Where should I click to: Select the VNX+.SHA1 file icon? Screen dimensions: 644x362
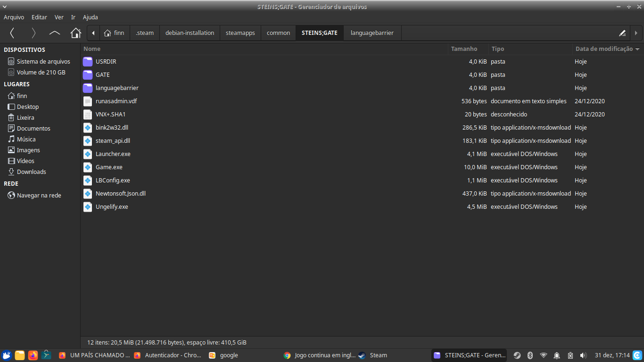pyautogui.click(x=88, y=115)
